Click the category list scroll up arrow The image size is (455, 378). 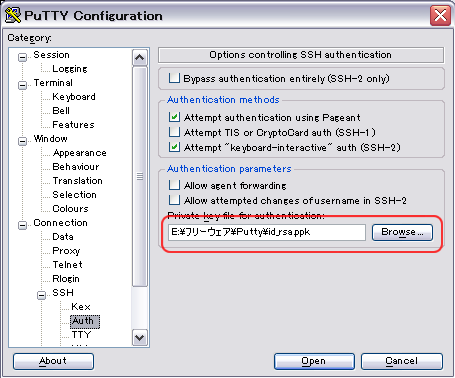click(x=140, y=58)
